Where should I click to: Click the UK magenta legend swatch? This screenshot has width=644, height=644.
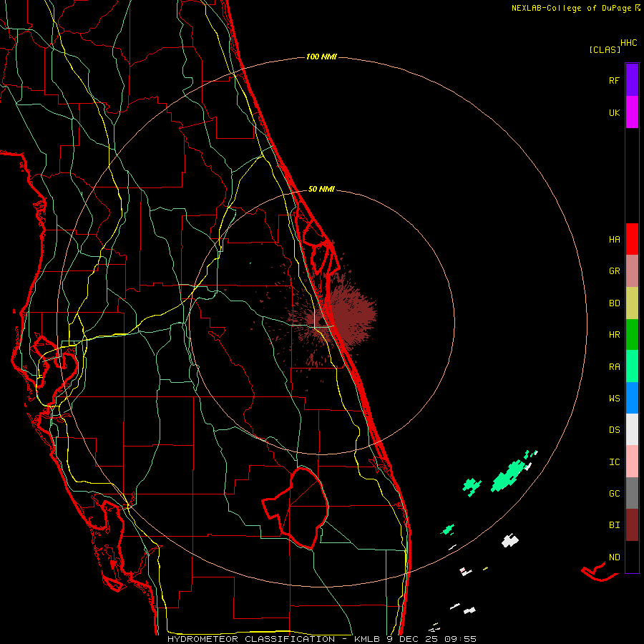(632, 112)
